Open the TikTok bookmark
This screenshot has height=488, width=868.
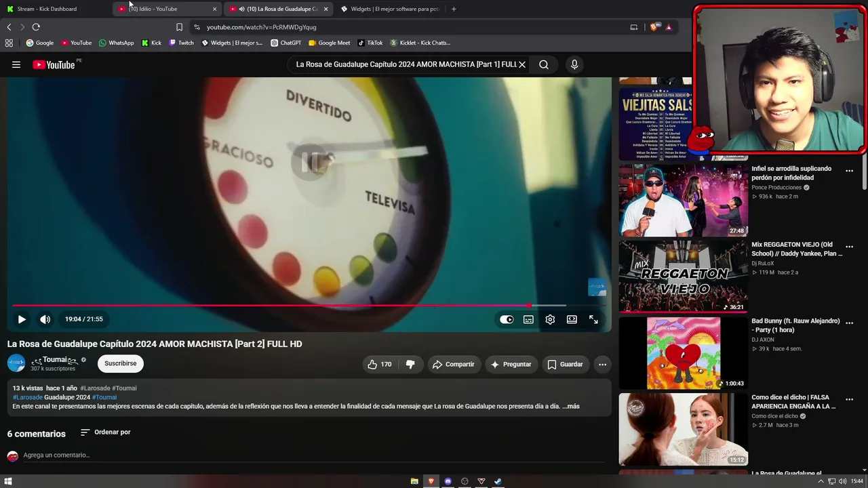(370, 43)
